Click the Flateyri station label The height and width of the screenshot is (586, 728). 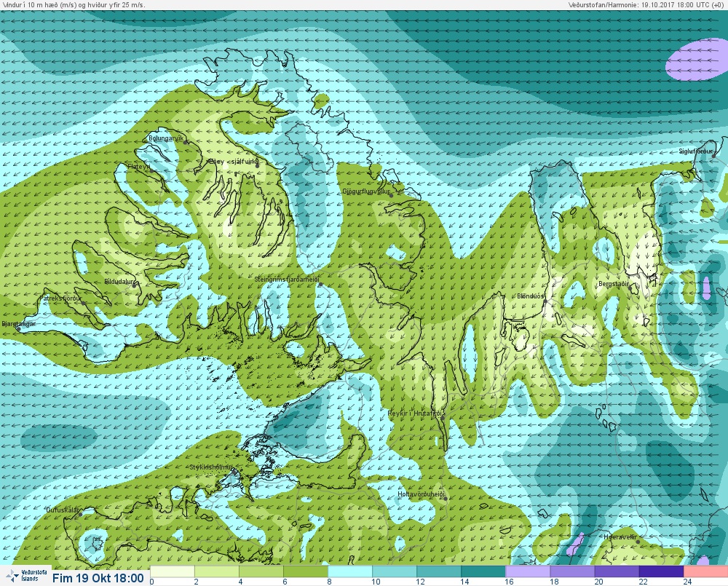click(139, 166)
